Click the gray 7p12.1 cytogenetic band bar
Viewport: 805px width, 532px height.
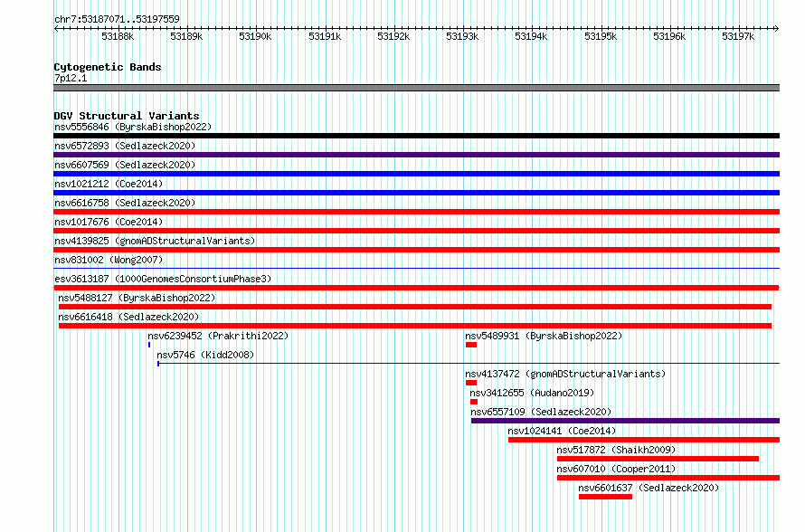tap(416, 88)
